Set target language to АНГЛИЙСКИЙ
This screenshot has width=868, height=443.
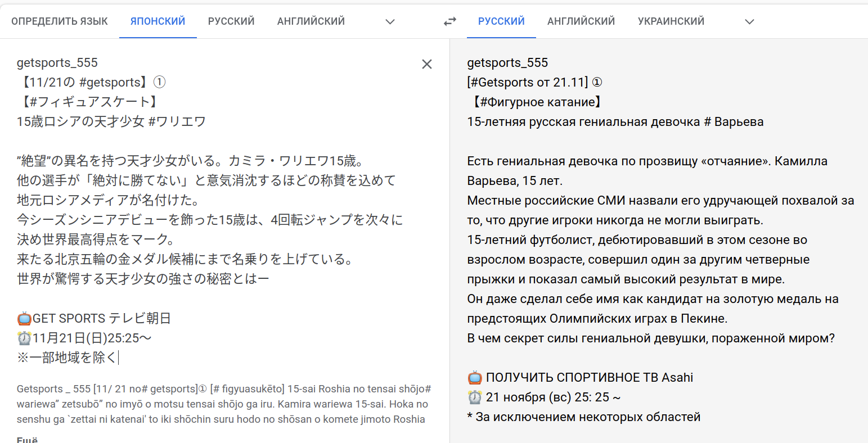click(581, 21)
